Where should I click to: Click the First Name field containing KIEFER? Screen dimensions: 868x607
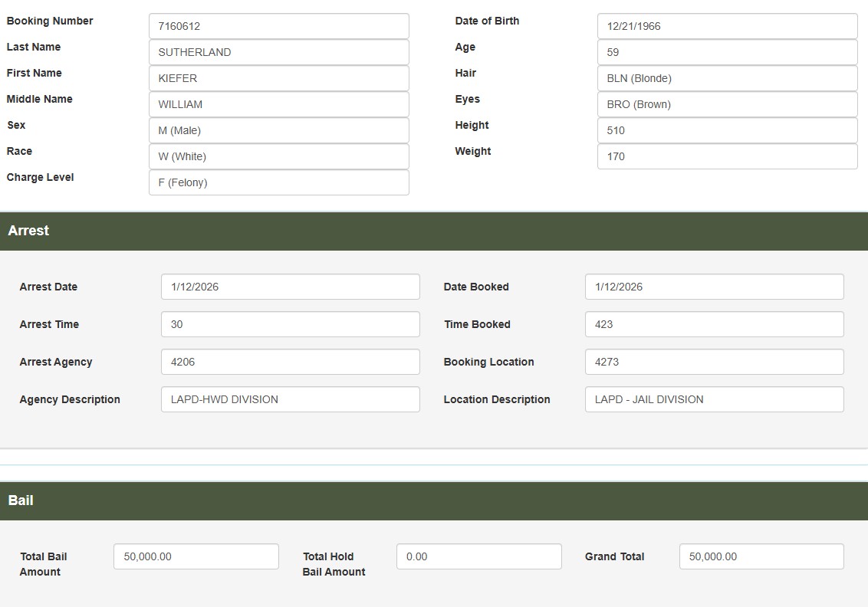pyautogui.click(x=279, y=78)
